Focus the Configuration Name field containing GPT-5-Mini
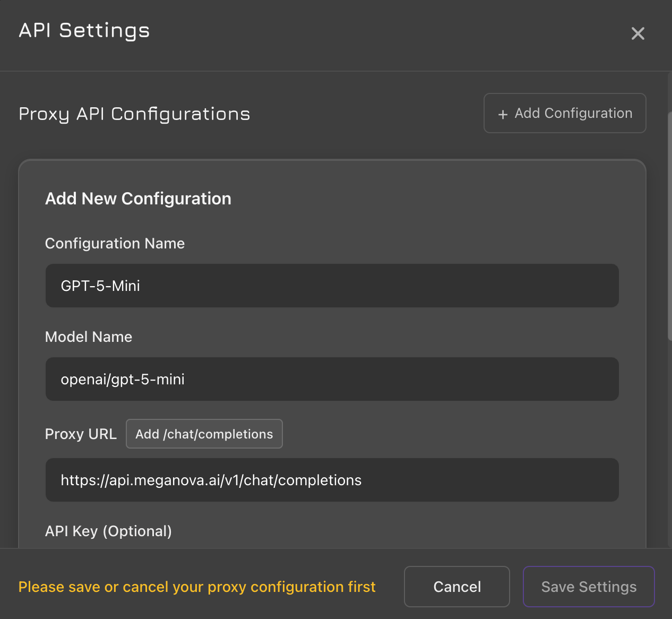Image resolution: width=672 pixels, height=619 pixels. (332, 286)
